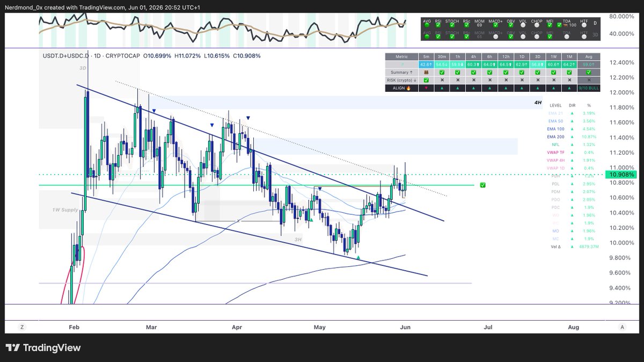Click the current price tag 10.908%
The image size is (644, 362).
(621, 175)
